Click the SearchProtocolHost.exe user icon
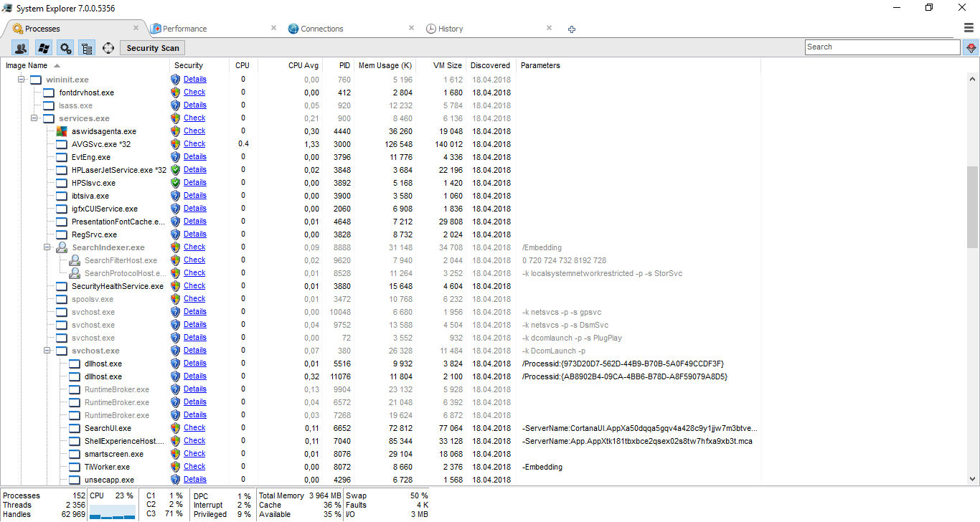Viewport: 980px width, 522px height. coord(75,273)
